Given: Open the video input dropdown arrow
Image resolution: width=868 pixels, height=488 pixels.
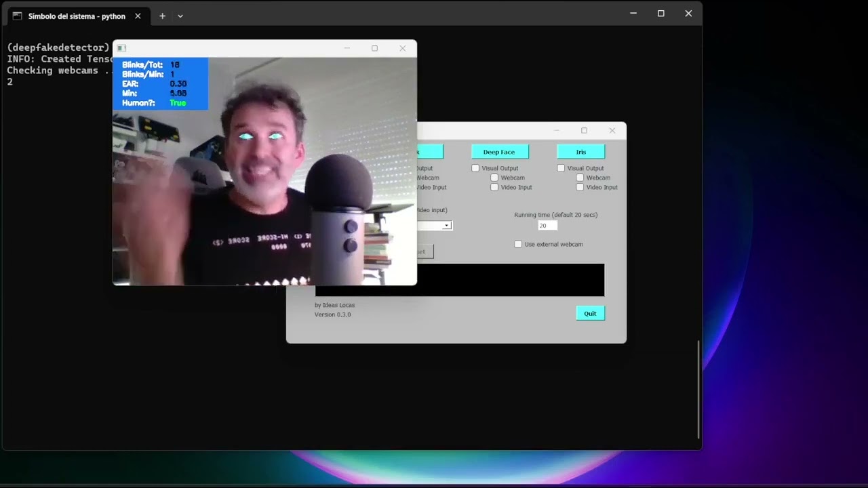Looking at the screenshot, I should (446, 226).
